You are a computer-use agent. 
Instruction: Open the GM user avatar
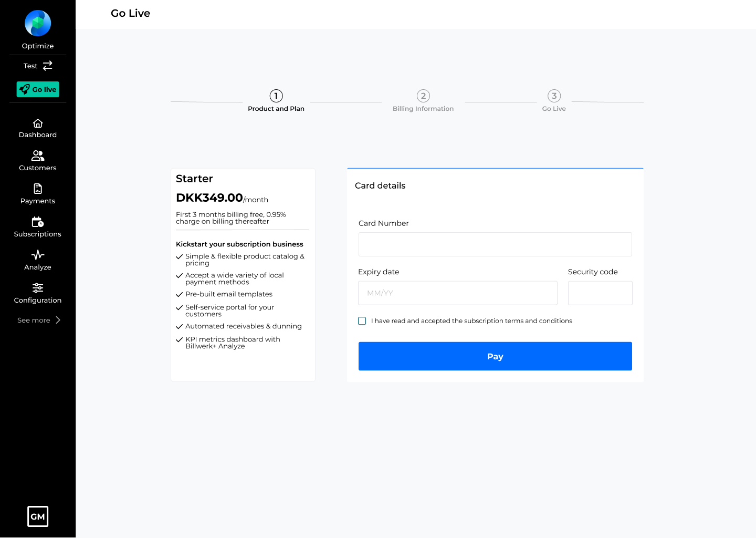[38, 516]
